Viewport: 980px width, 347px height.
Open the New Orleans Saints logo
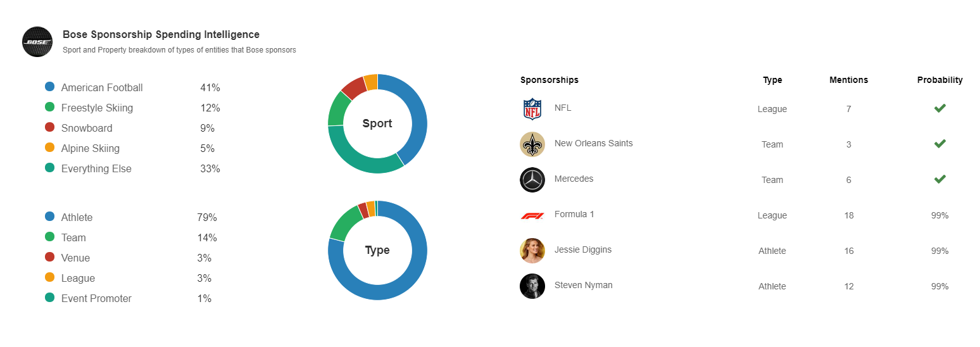[x=532, y=144]
